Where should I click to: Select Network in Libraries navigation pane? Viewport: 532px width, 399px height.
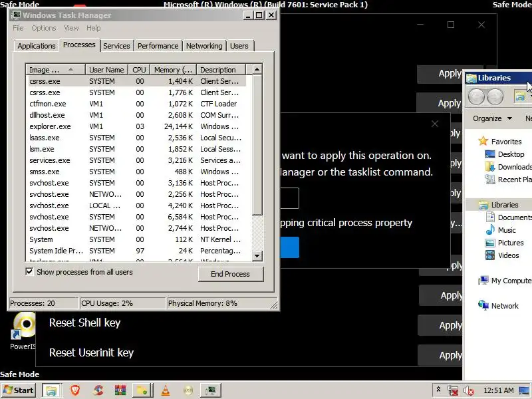point(498,305)
